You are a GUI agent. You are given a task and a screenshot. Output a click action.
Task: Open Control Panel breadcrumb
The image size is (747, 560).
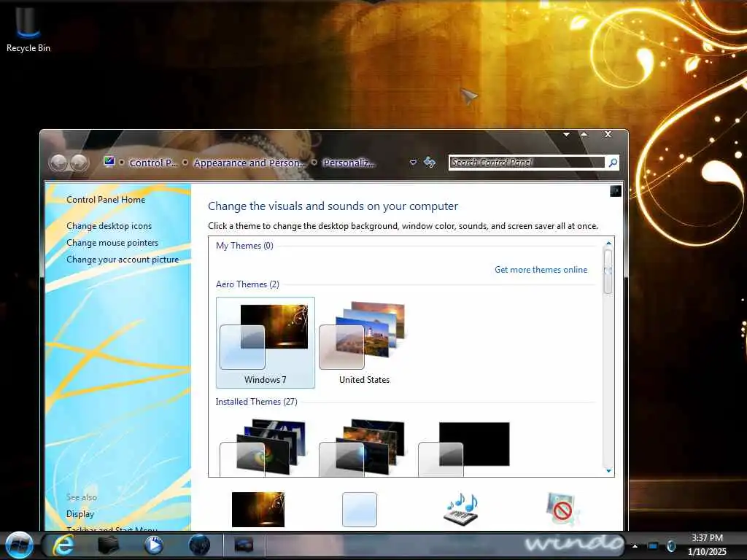click(x=153, y=163)
